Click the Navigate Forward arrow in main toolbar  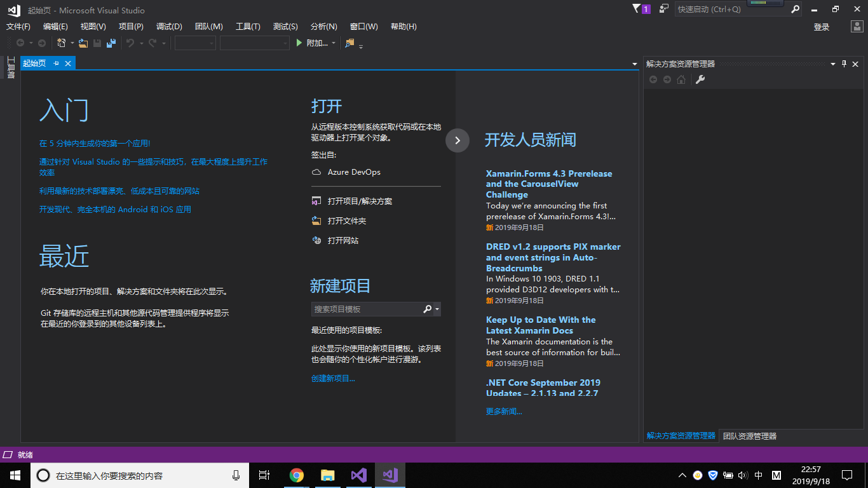(x=42, y=43)
